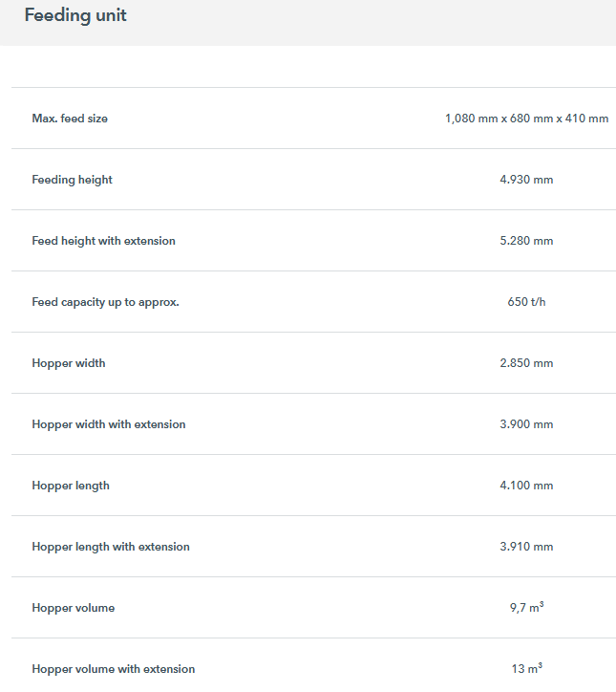Viewport: 616px width, 692px height.
Task: Click the "Feeding height" label
Action: click(x=72, y=180)
